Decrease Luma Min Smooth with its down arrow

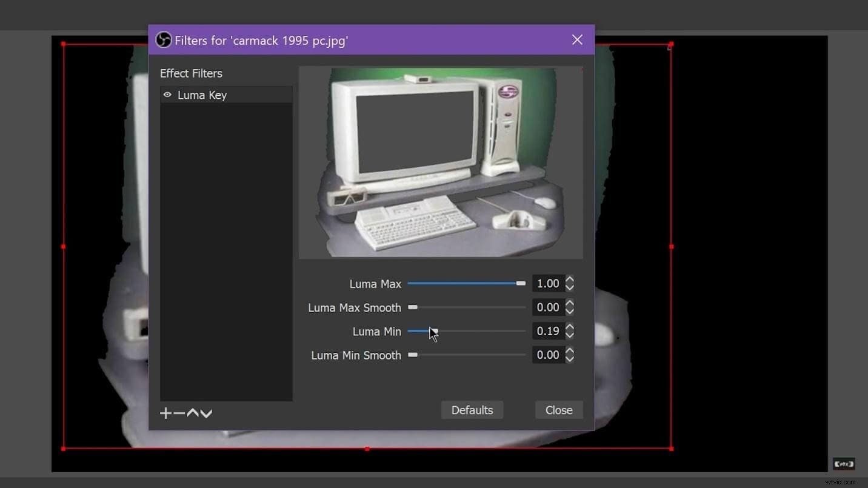tap(569, 358)
